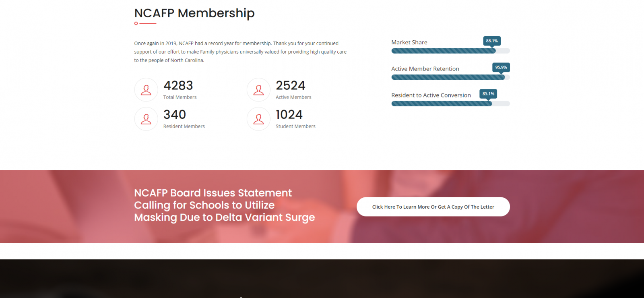Click the Active Members person icon
Viewport: 644px width, 298px height.
pos(258,90)
